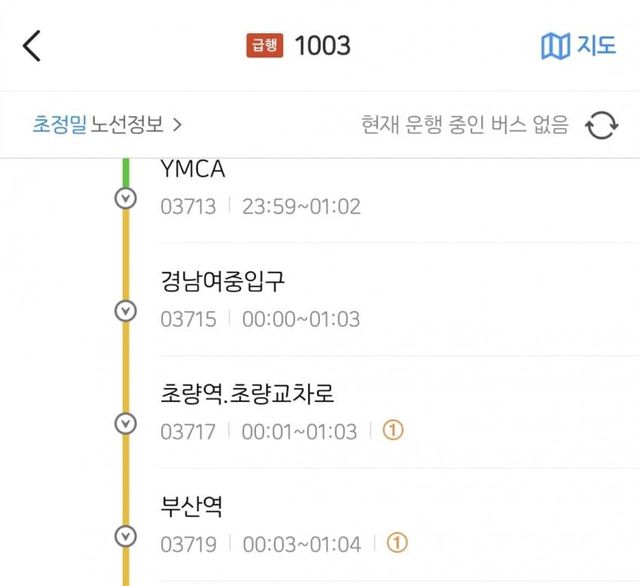Open 초정밀 노선정보 details

point(107,126)
